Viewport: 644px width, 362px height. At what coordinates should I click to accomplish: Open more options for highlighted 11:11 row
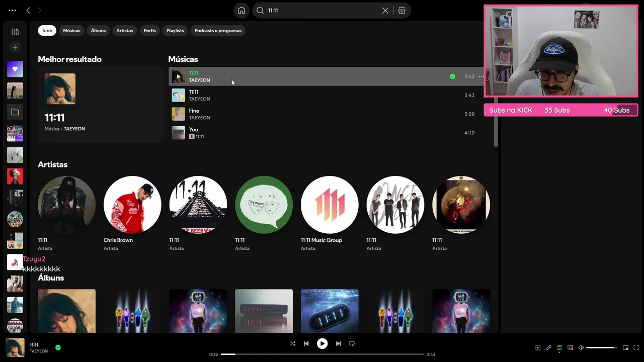click(481, 76)
